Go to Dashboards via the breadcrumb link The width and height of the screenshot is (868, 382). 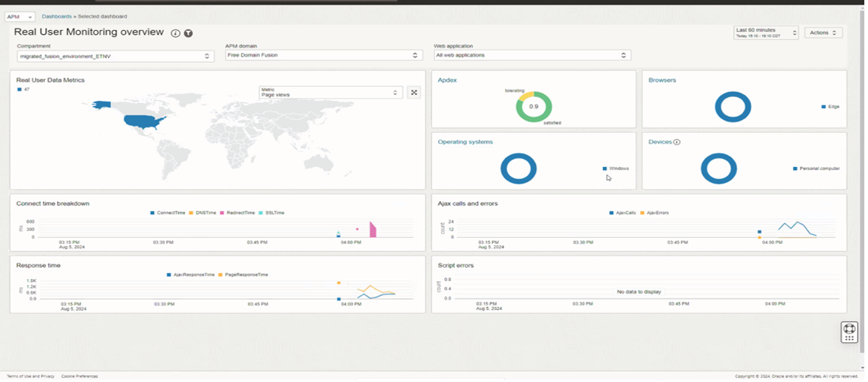(x=57, y=16)
